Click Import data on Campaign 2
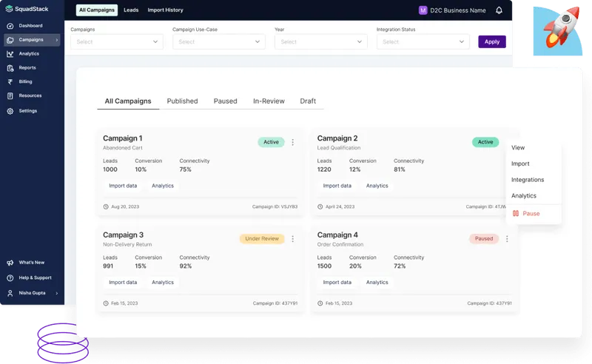This screenshot has width=592, height=364. tap(337, 186)
